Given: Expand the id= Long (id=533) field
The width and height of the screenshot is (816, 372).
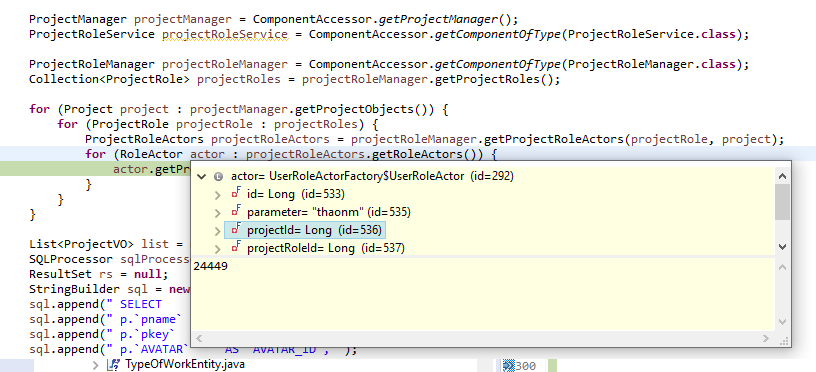Looking at the screenshot, I should 218,195.
